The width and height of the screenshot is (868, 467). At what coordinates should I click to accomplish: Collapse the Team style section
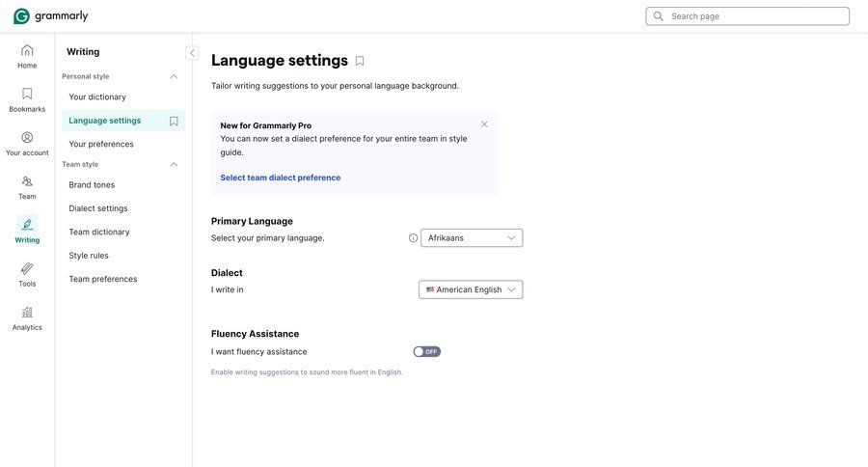point(174,164)
